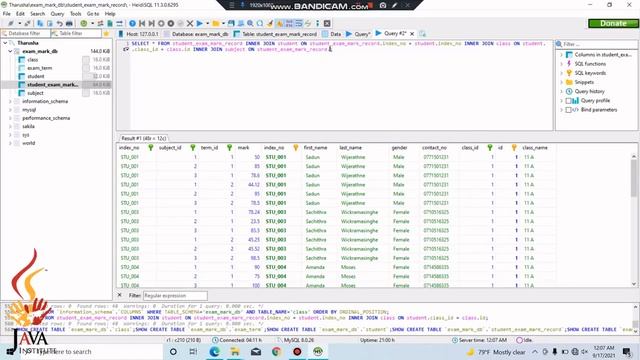Viewport: 640px width, 360px height.
Task: Select the Result #1 tab
Action: point(143,138)
